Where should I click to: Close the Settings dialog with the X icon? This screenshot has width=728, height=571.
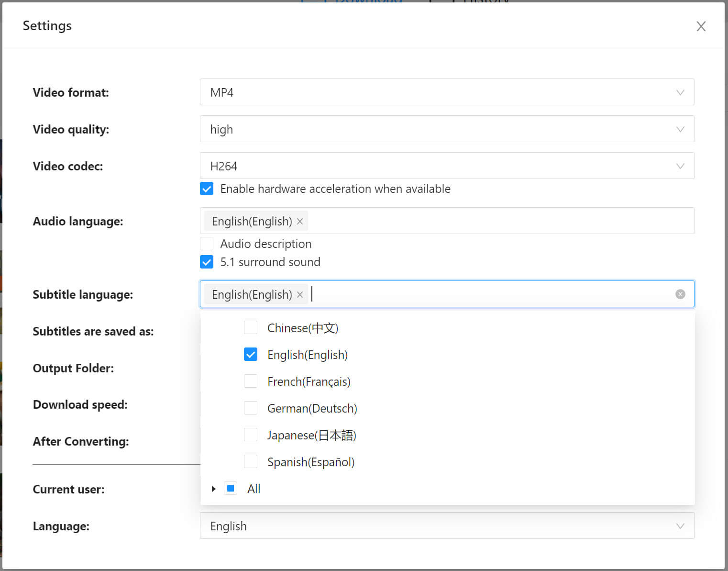tap(701, 26)
